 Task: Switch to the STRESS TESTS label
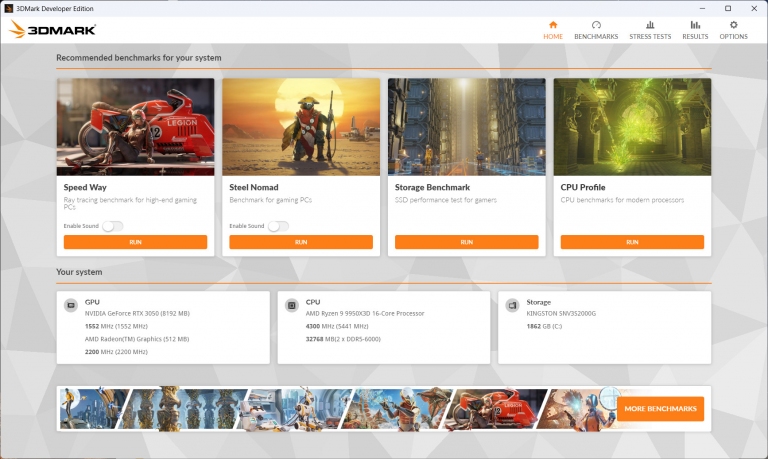(x=650, y=36)
